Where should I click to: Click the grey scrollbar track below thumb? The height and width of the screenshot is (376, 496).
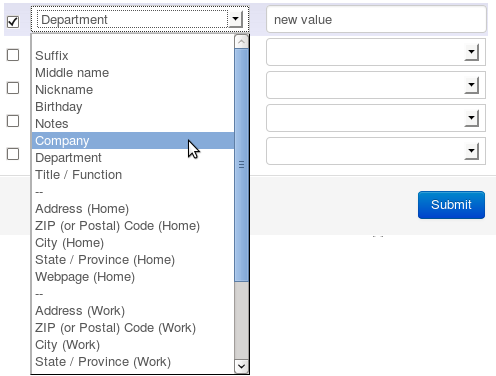[x=241, y=320]
